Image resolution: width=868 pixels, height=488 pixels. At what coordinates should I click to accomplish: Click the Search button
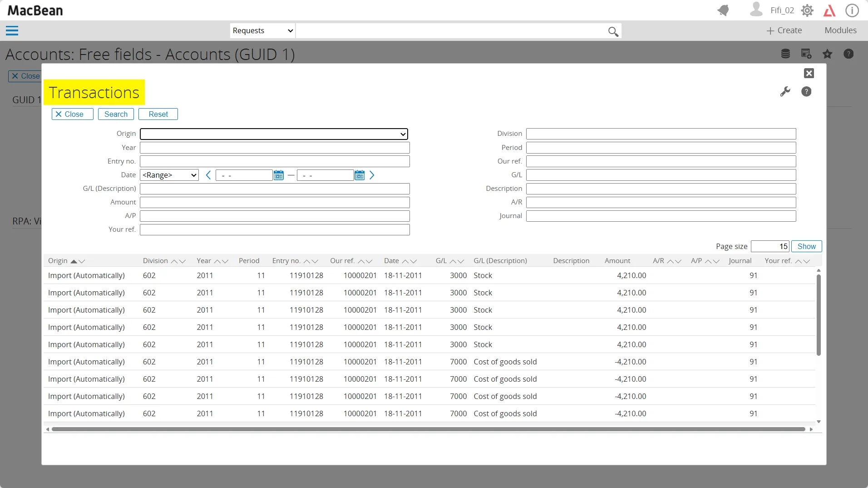pos(116,114)
